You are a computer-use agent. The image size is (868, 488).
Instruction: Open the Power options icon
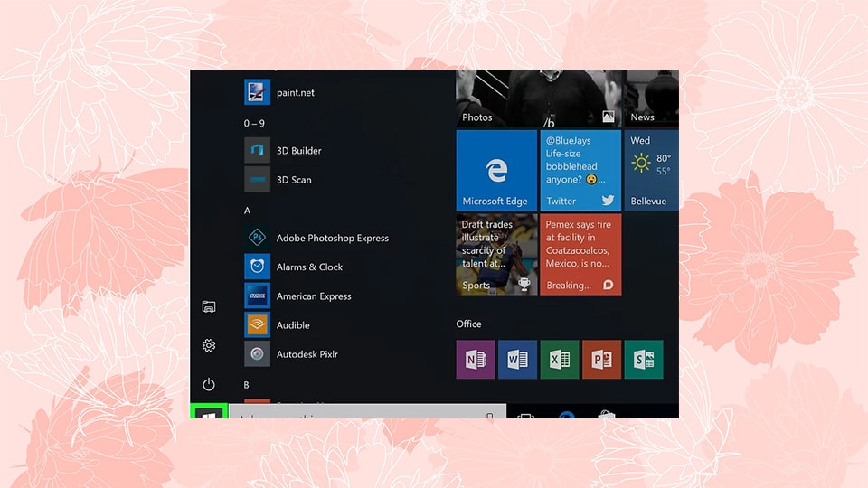(x=209, y=384)
